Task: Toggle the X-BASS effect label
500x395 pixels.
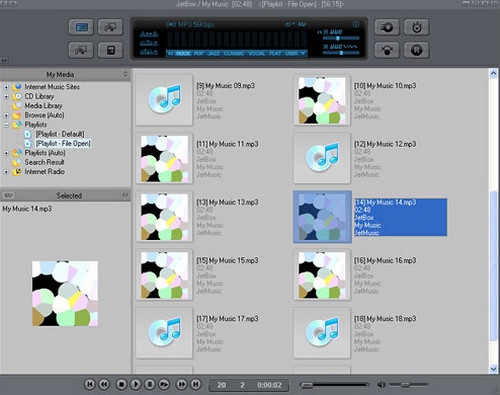Action: click(333, 32)
